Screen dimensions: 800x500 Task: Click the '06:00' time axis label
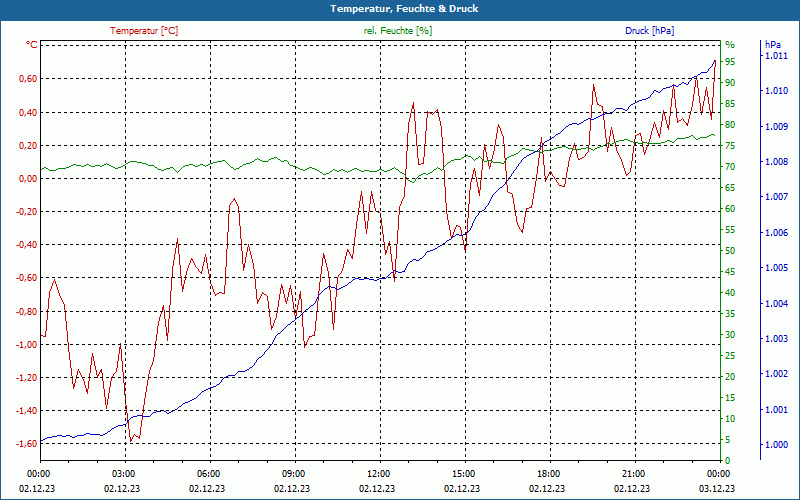click(x=207, y=473)
